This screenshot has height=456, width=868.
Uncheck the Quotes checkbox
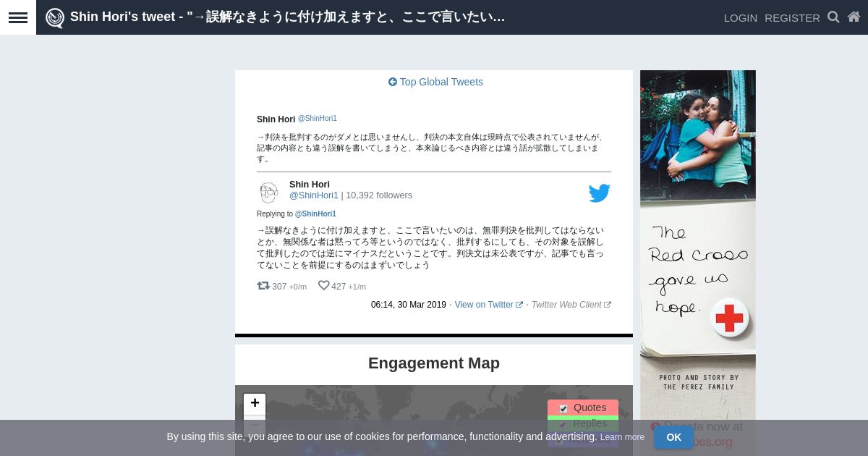click(563, 408)
